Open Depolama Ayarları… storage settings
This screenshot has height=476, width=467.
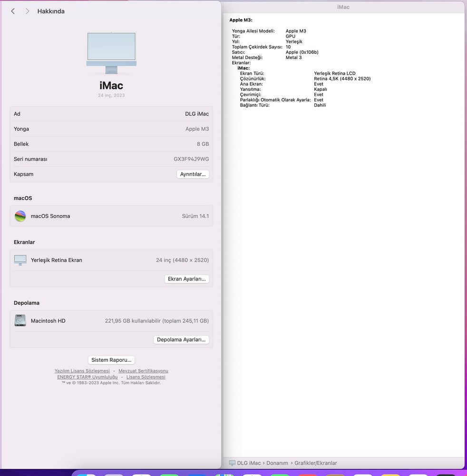point(181,340)
